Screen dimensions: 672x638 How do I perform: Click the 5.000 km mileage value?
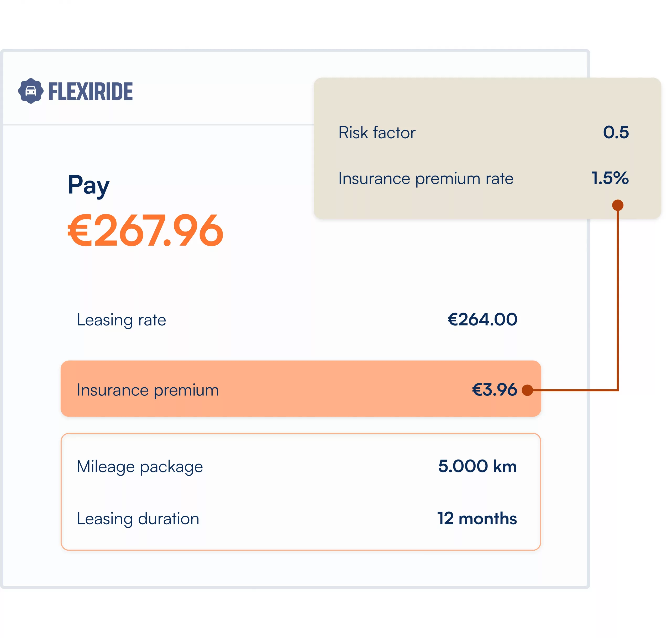[477, 466]
